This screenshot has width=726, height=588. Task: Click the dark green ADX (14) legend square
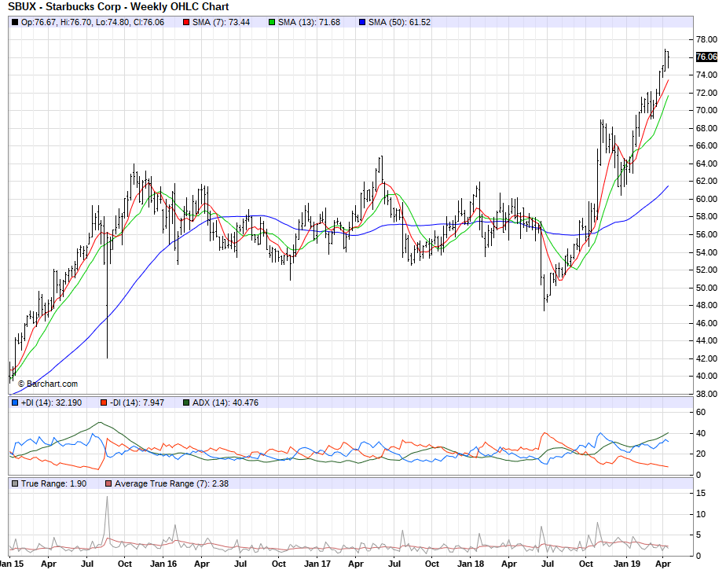tap(186, 402)
